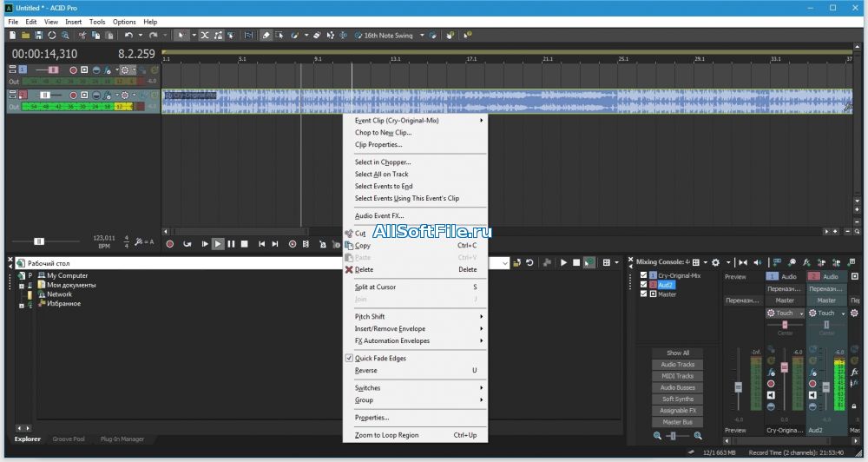Screen dimensions: 868x462
Task: Click timeline ruler at marker 13.1
Action: point(395,58)
